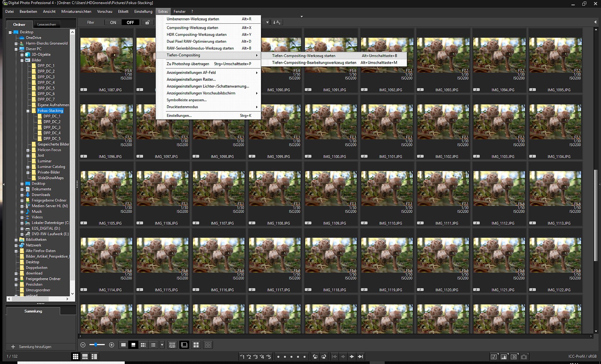Screen dimensions: 601x364
Task: Switch to the Ordner tab
Action: (19, 25)
